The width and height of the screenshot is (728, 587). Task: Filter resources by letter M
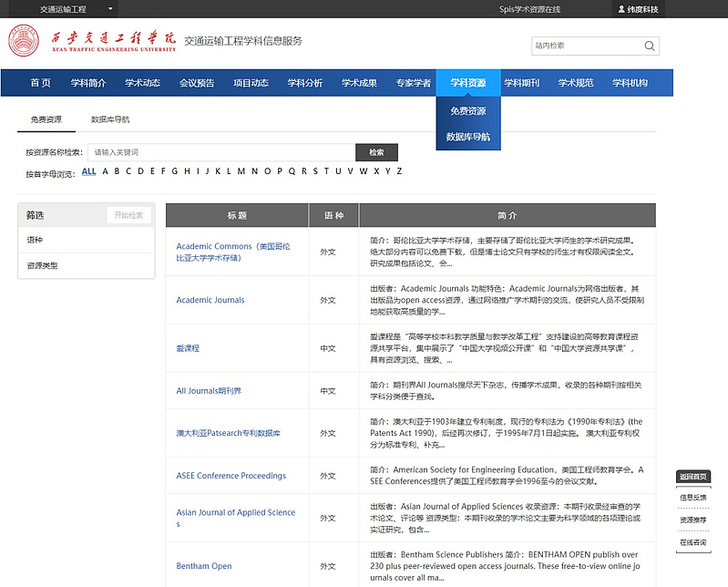click(x=241, y=171)
